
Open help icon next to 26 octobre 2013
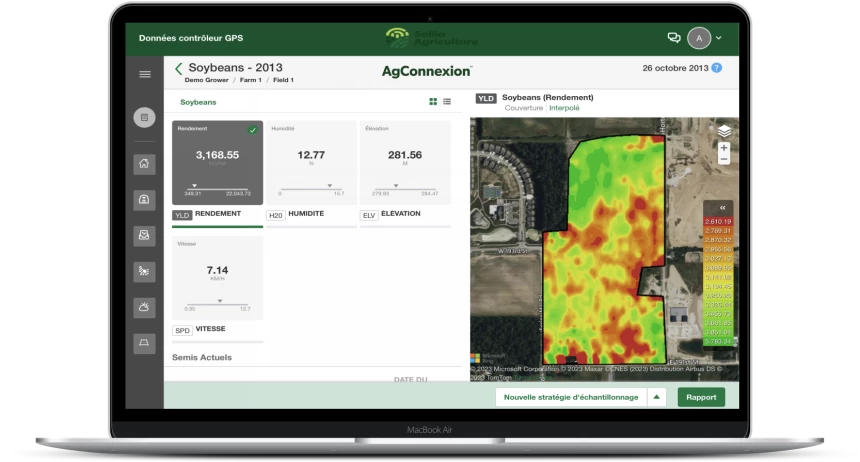point(716,68)
